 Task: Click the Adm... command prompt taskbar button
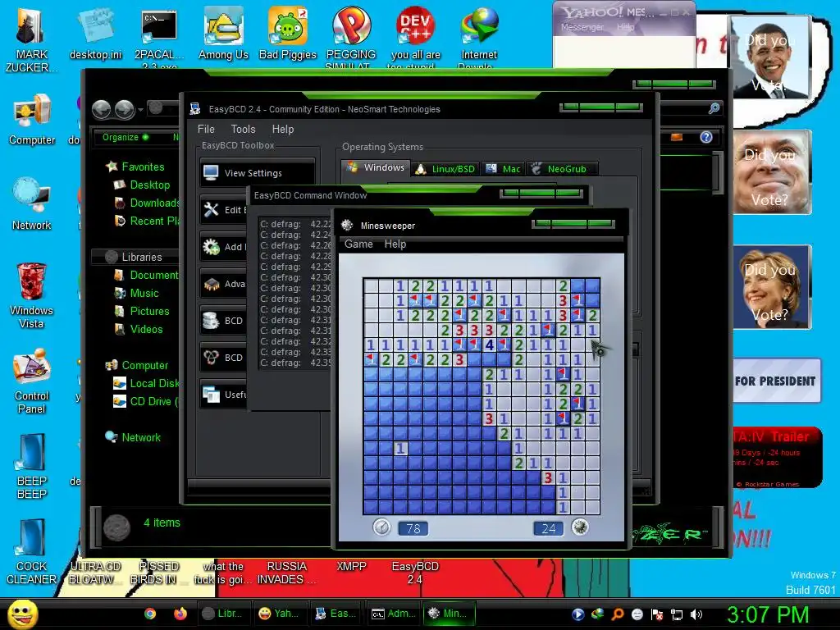(393, 614)
